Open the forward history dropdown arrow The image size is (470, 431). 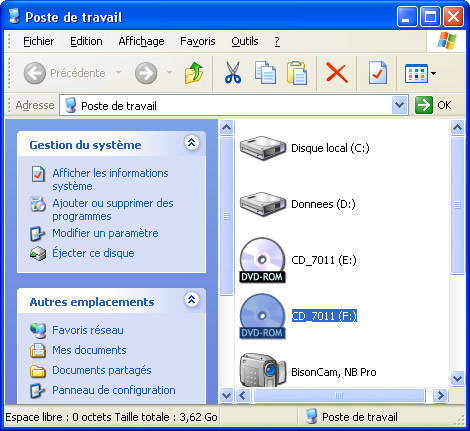(169, 72)
